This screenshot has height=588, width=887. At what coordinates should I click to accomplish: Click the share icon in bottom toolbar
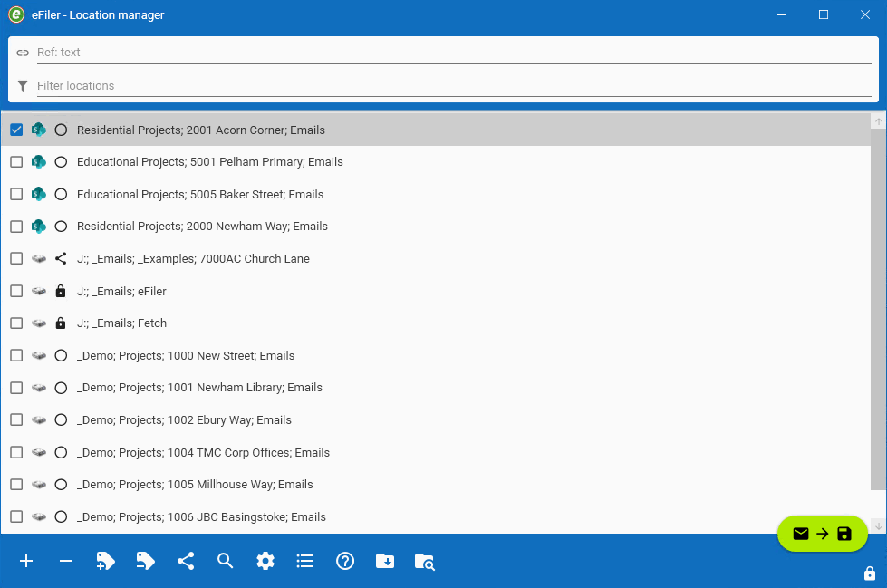point(186,561)
